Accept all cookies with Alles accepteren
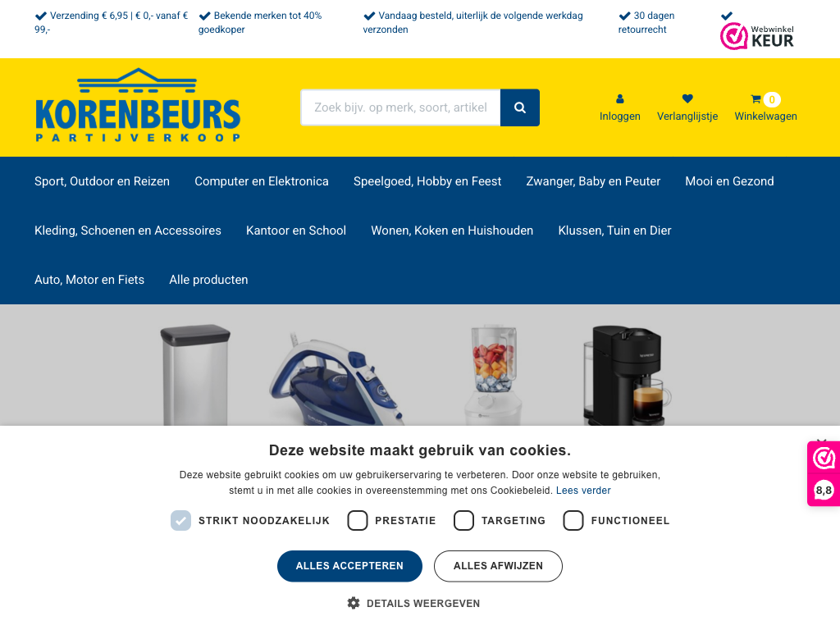The height and width of the screenshot is (630, 840). [x=349, y=566]
